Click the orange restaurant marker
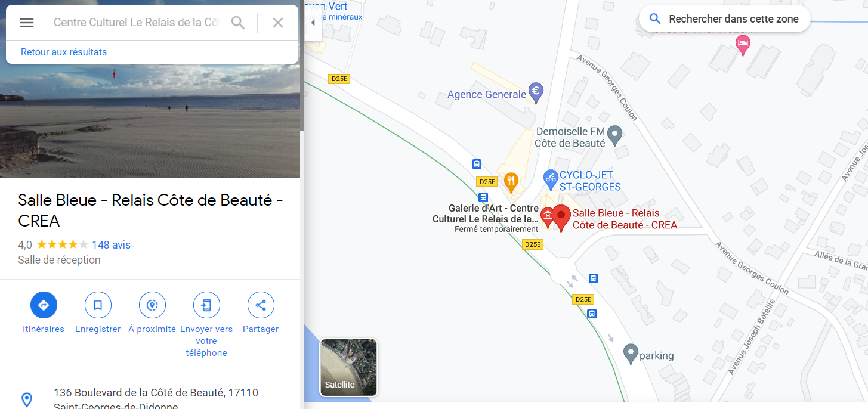Image resolution: width=868 pixels, height=409 pixels. pyautogui.click(x=511, y=180)
